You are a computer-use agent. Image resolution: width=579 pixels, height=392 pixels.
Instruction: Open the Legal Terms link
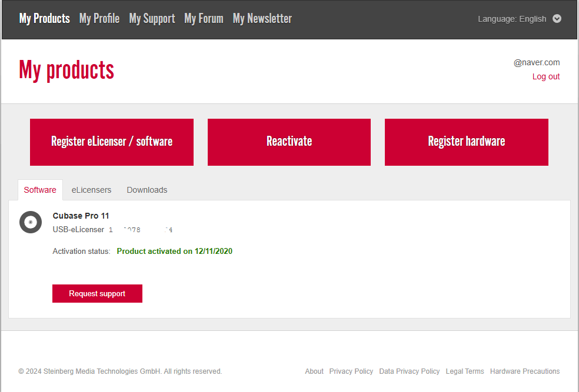coord(465,371)
